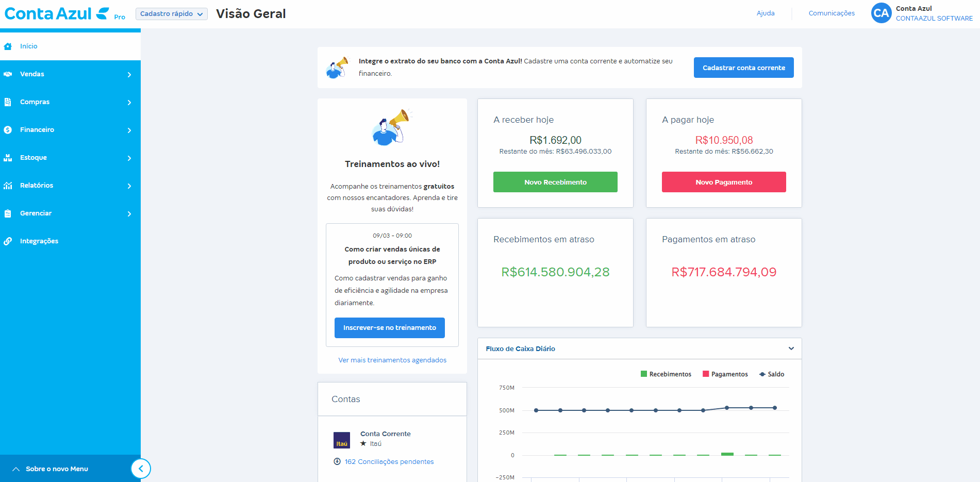Open the Gerenciar menu item
The height and width of the screenshot is (482, 980).
70,213
